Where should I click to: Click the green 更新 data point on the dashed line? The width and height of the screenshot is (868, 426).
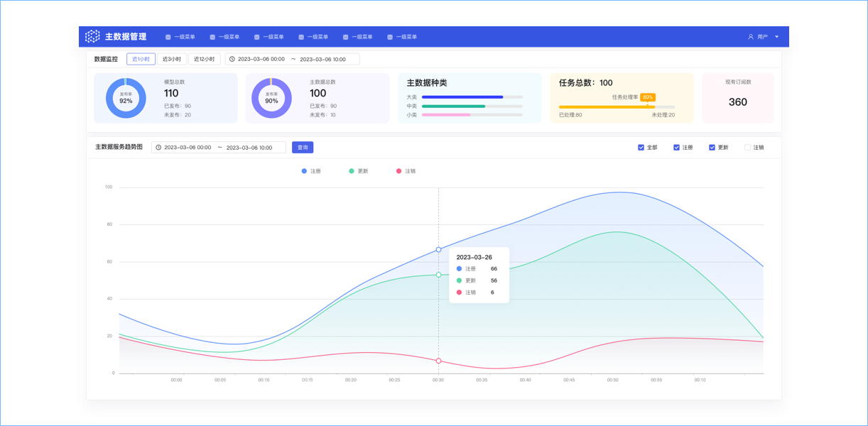[438, 275]
